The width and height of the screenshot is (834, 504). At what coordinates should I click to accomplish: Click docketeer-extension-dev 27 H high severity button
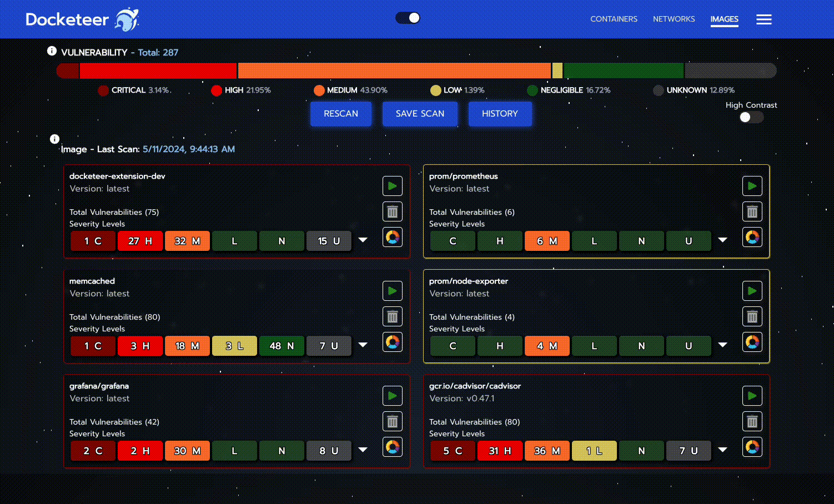pyautogui.click(x=140, y=241)
